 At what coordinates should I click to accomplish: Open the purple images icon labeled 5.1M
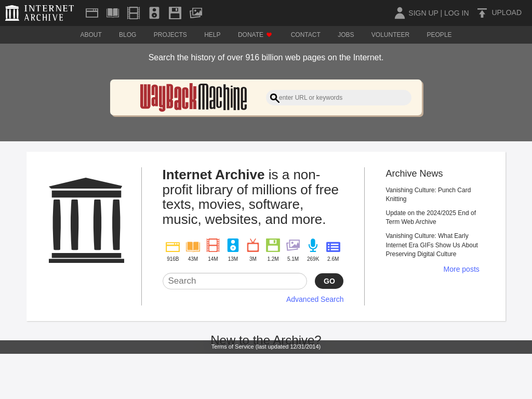293,245
